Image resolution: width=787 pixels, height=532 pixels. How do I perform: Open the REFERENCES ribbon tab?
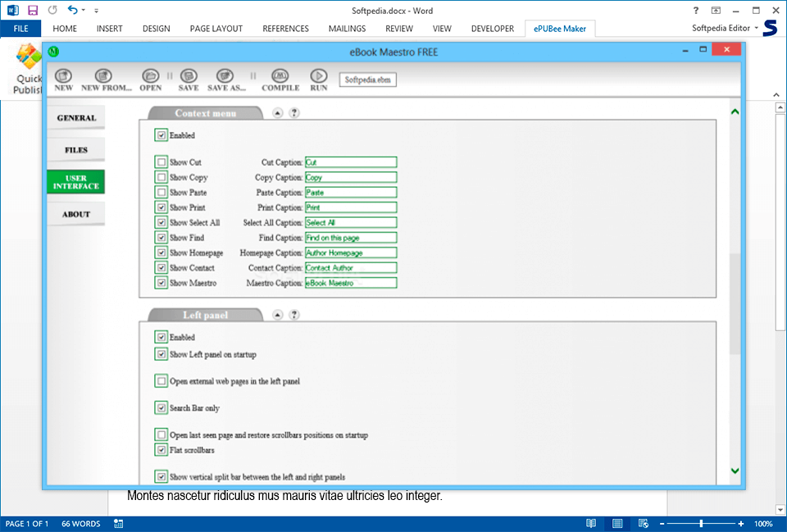pos(285,29)
